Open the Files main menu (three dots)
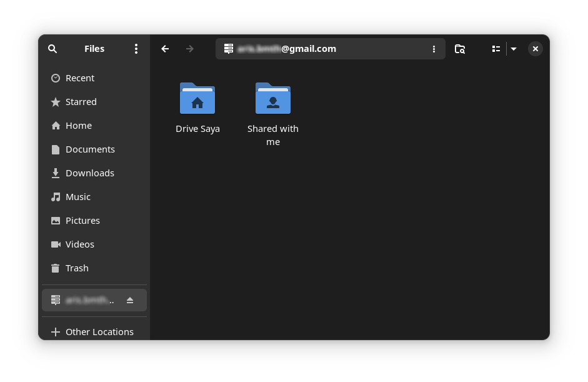 pyautogui.click(x=136, y=49)
